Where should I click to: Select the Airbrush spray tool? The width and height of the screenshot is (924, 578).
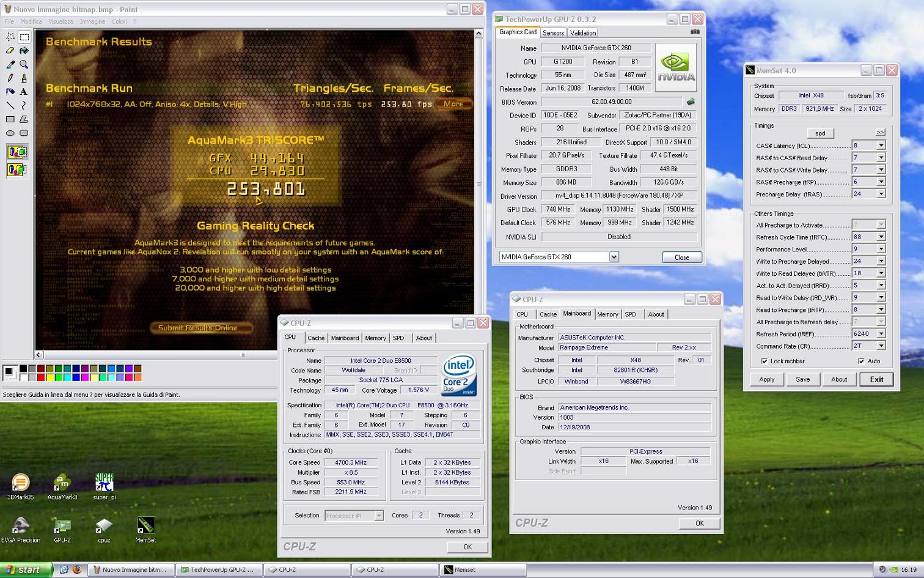coord(10,92)
